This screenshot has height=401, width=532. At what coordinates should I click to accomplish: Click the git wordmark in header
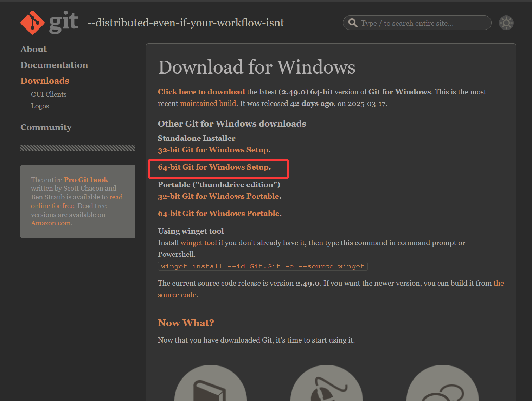pyautogui.click(x=63, y=22)
